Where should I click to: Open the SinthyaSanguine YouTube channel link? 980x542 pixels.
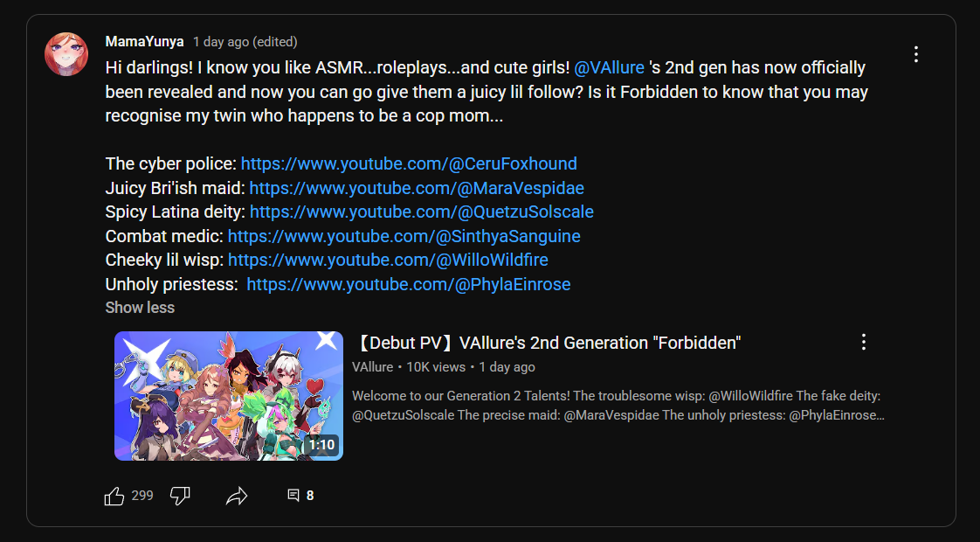click(x=404, y=236)
